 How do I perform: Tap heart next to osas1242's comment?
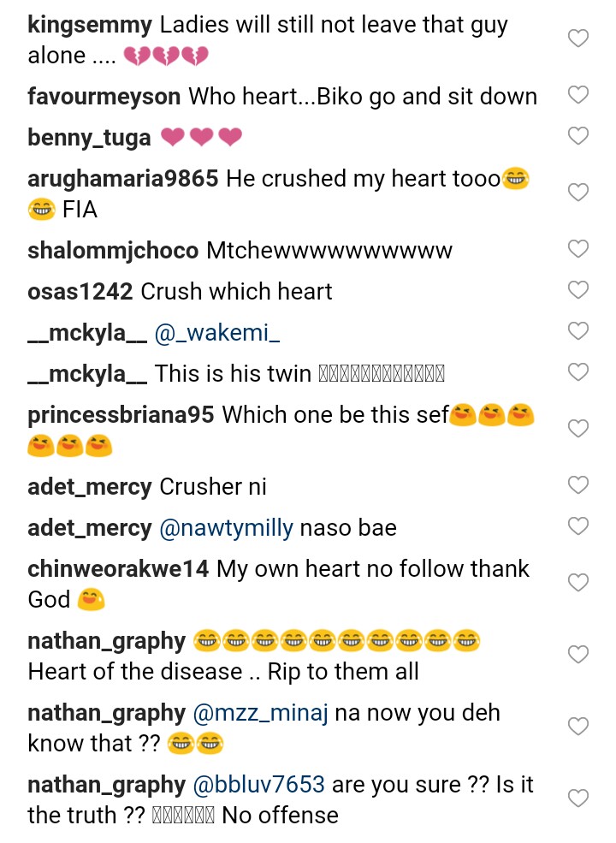click(x=578, y=290)
